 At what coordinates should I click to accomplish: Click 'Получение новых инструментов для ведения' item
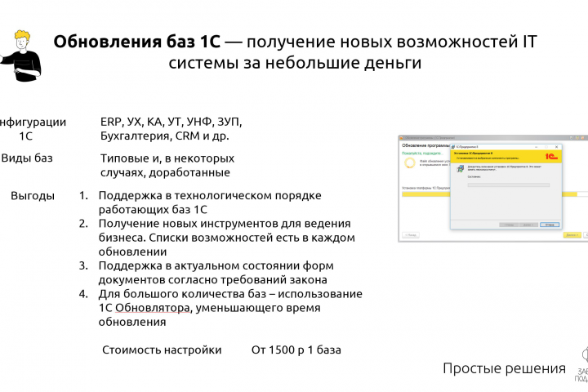225,224
